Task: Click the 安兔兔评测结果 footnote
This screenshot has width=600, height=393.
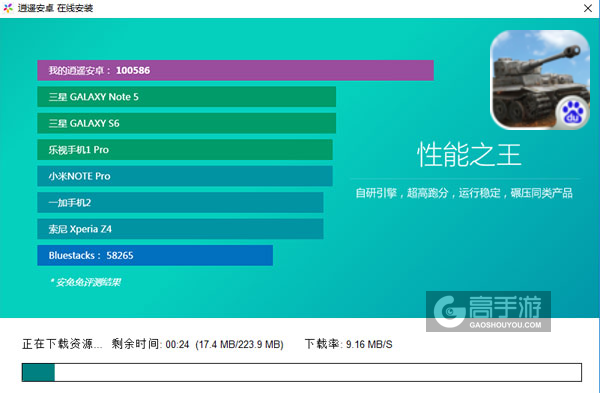Action: pyautogui.click(x=85, y=282)
